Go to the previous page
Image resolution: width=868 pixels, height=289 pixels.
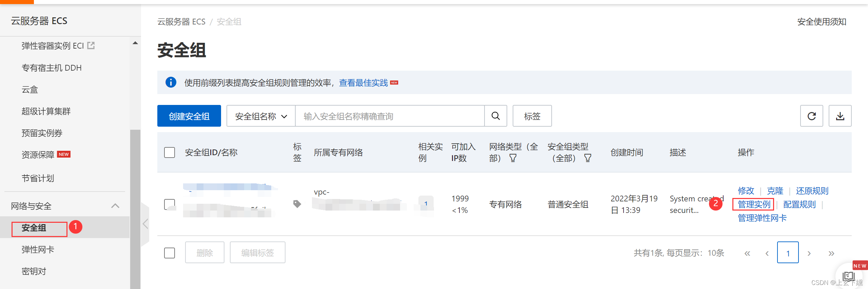tap(767, 253)
